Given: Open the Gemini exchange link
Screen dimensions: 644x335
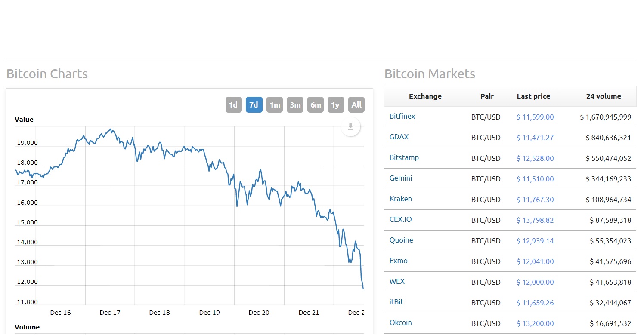Looking at the screenshot, I should click(x=400, y=178).
